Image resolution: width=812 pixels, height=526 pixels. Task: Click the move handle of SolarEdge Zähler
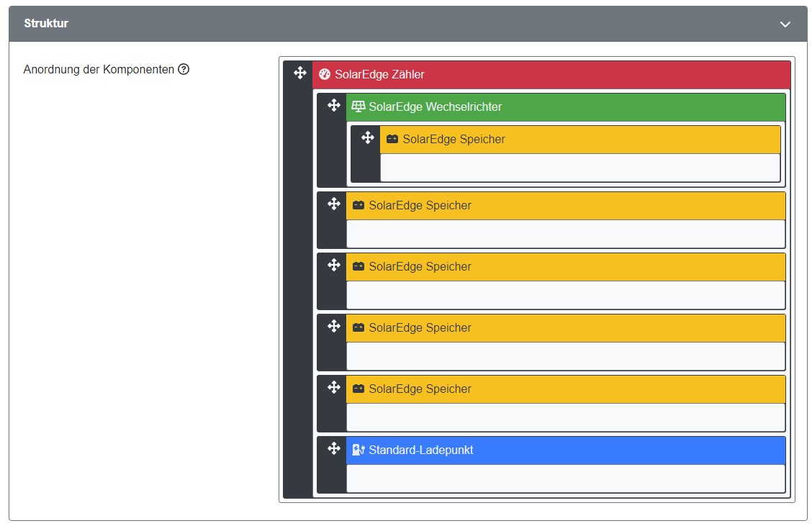click(300, 73)
